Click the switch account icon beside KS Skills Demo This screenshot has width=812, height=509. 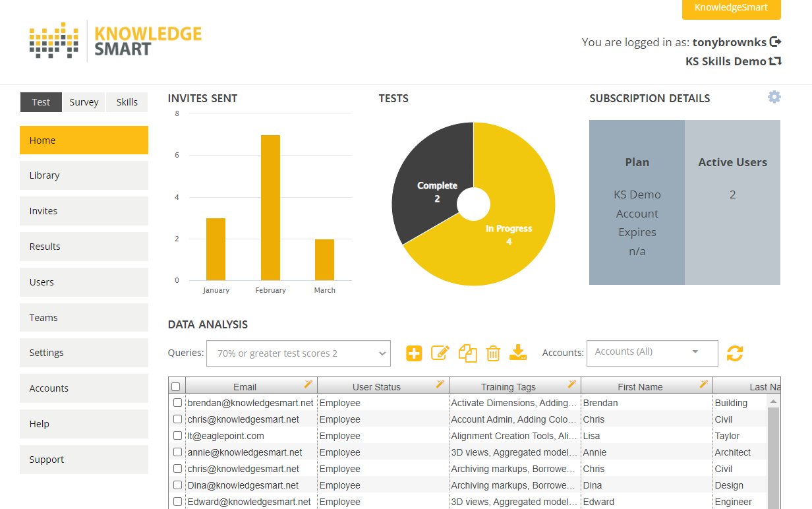776,61
